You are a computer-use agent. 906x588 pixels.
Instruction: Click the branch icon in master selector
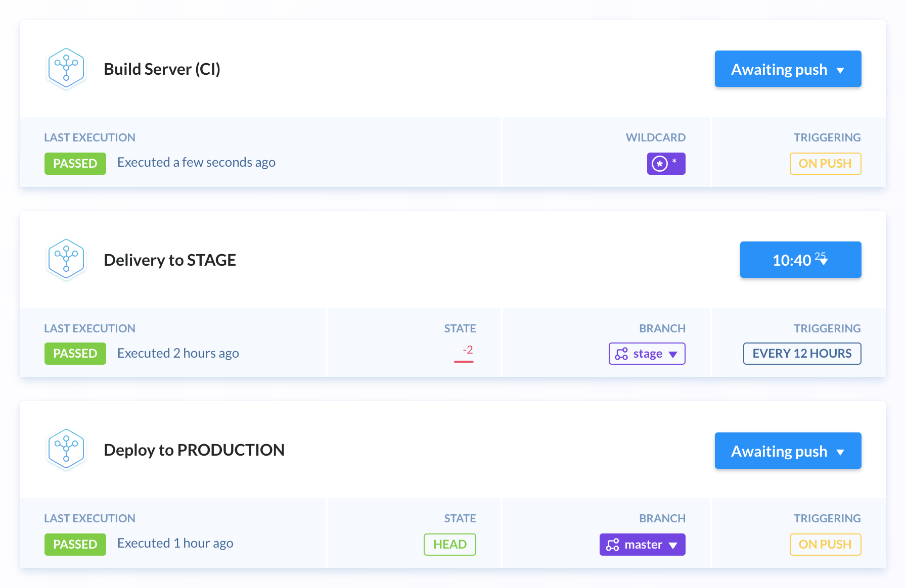[x=613, y=545]
